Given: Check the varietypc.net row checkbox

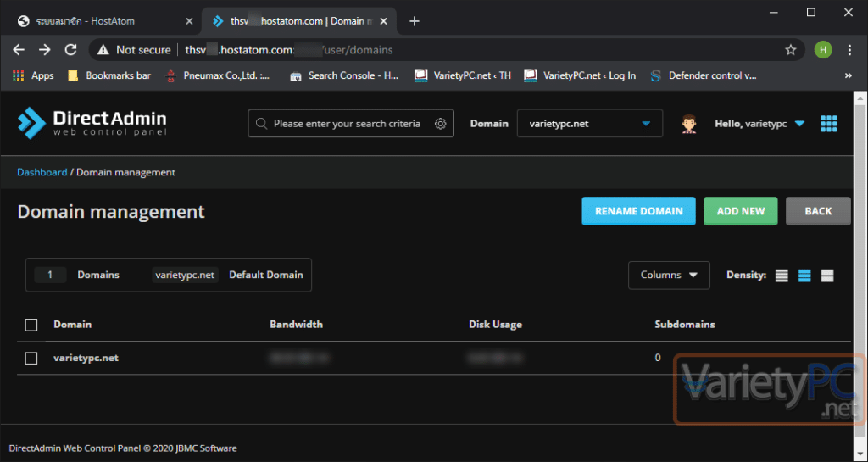Looking at the screenshot, I should click(31, 359).
